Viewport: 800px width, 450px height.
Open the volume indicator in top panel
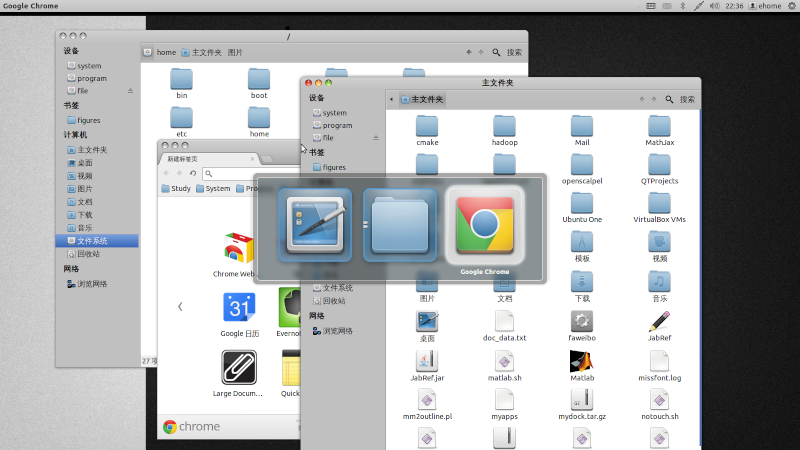click(x=715, y=6)
